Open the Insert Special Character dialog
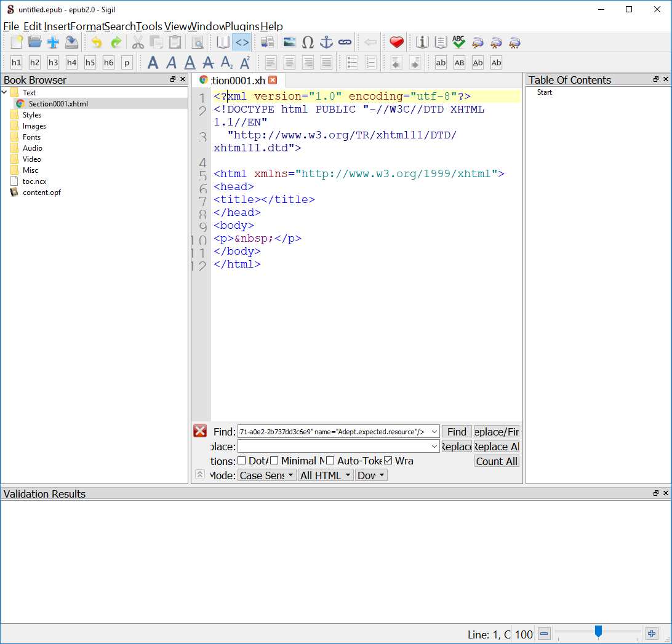The width and height of the screenshot is (672, 644). tap(308, 42)
